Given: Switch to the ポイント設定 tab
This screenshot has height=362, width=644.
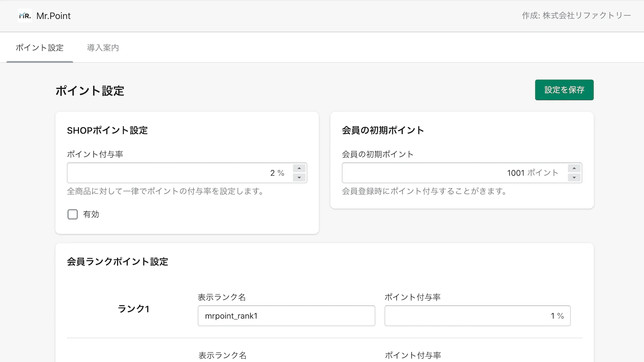Looking at the screenshot, I should [x=39, y=48].
